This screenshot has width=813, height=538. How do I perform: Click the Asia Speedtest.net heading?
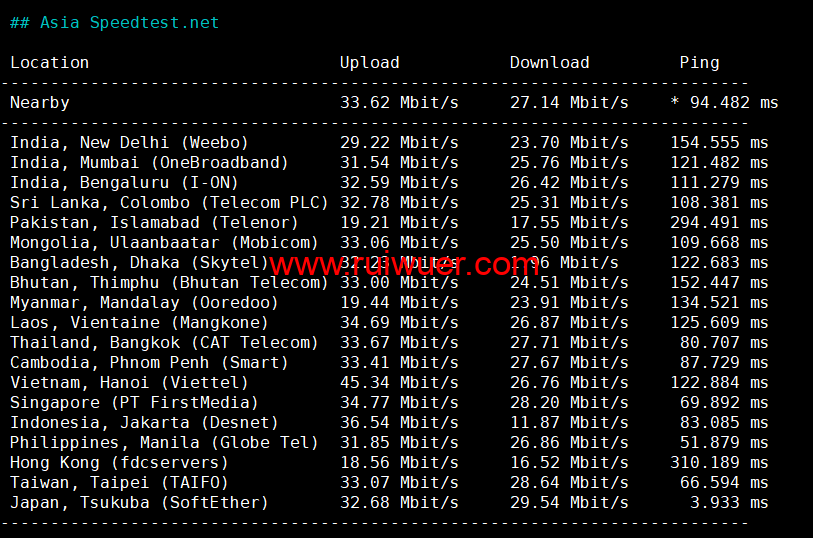128,22
